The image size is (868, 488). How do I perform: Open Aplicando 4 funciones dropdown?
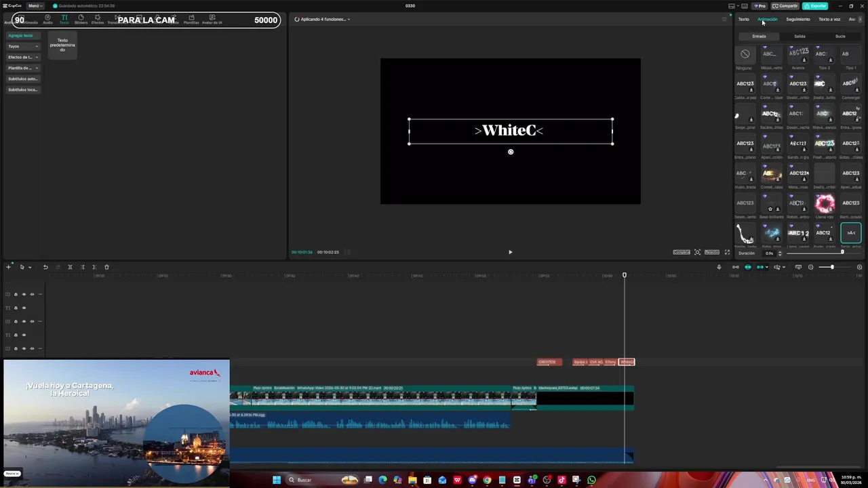click(x=323, y=19)
